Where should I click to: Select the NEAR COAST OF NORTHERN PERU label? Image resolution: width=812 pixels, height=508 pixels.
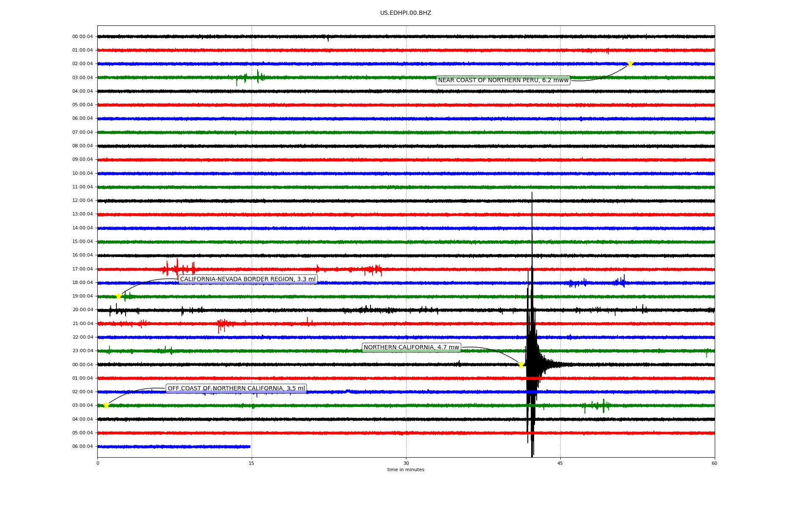click(503, 80)
